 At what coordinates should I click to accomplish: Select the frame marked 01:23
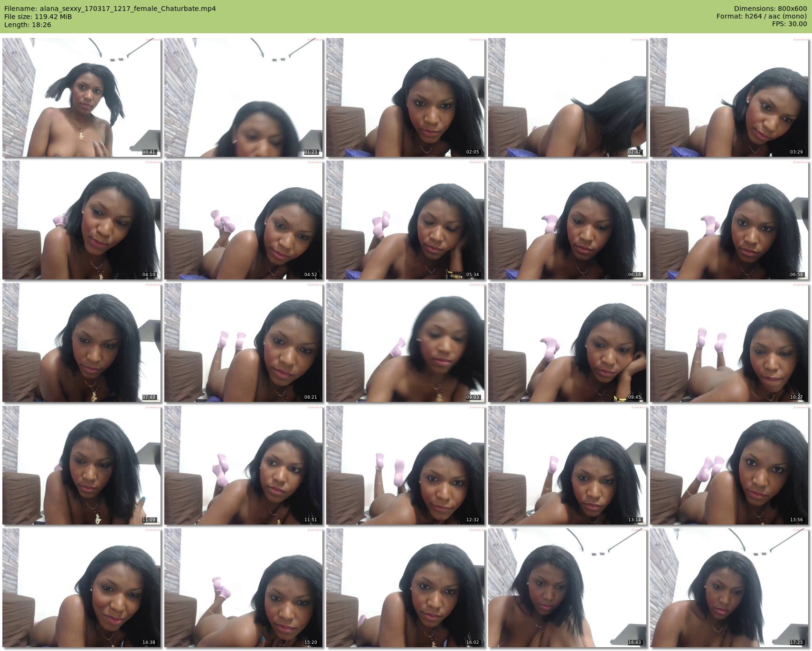(x=244, y=97)
